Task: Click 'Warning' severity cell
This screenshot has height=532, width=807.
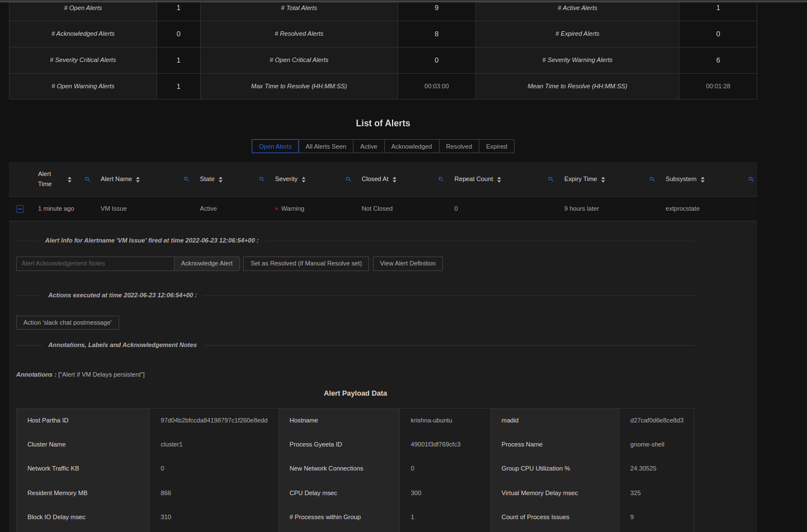Action: (x=292, y=209)
